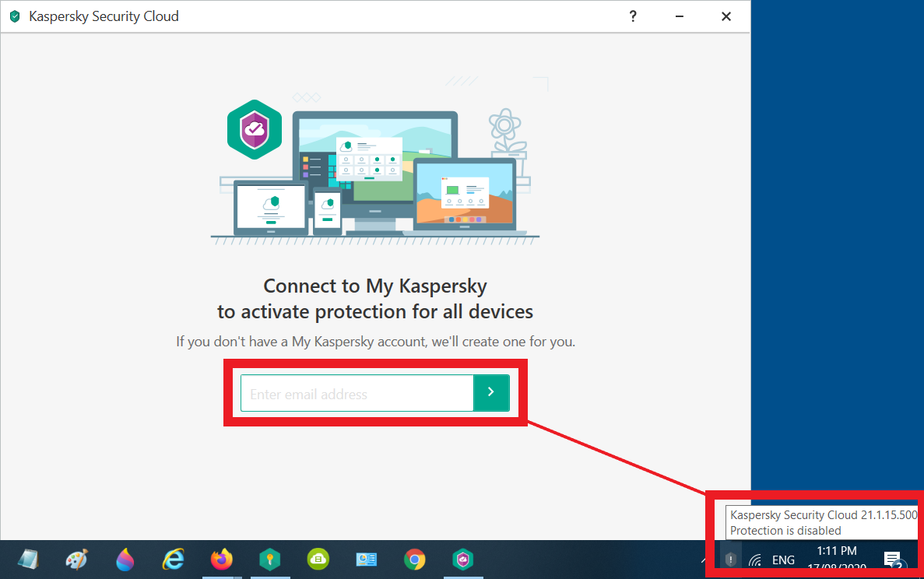Launch Paint from the taskbar palette icon
The image size is (924, 579).
pos(76,560)
